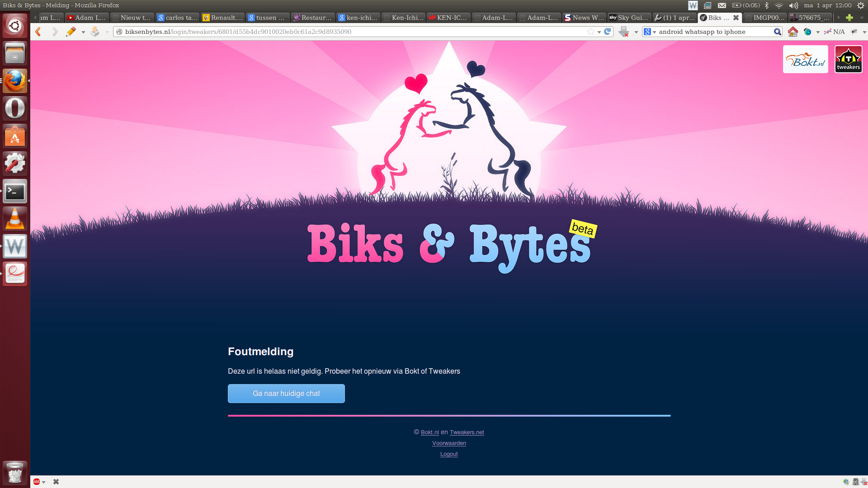Screen dimensions: 868x488
Task: Close the active Biks tab
Action: click(x=736, y=18)
